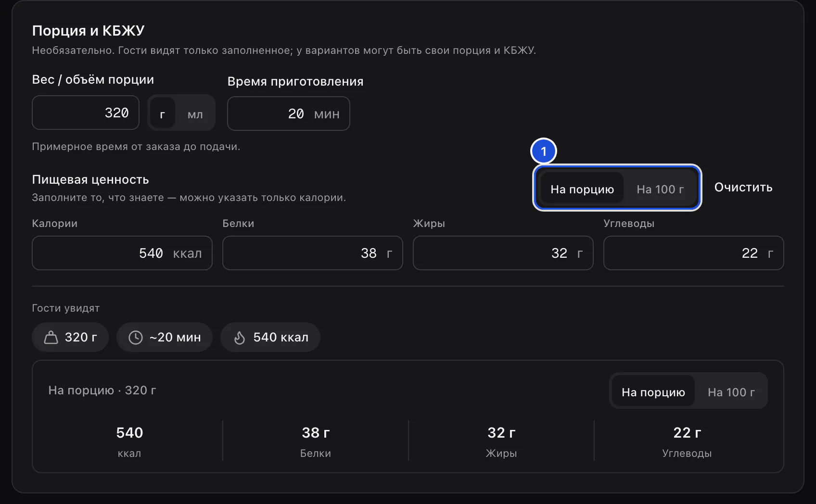Screen dimensions: 816x504
Task: Click the clock icon in ~20 мин chip
Action: coord(136,338)
